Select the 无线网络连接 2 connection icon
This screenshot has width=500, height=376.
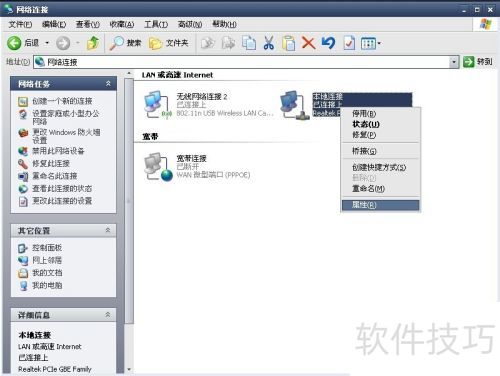pos(157,105)
